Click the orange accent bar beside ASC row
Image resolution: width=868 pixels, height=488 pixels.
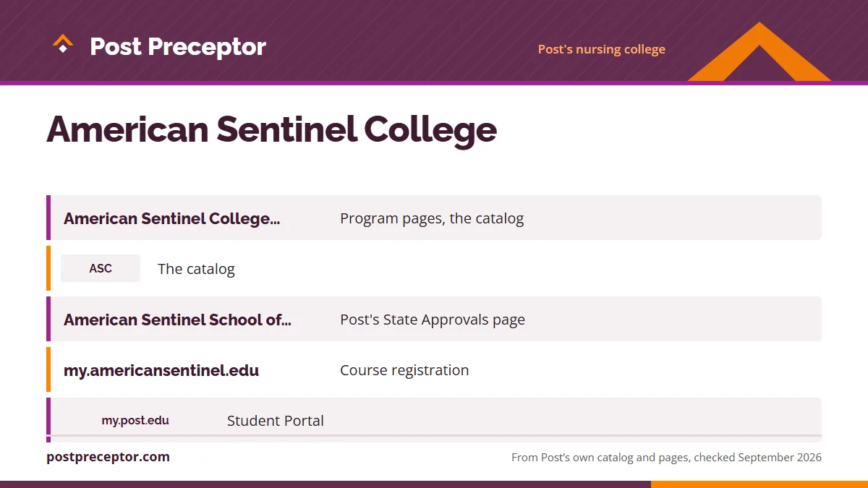point(48,268)
